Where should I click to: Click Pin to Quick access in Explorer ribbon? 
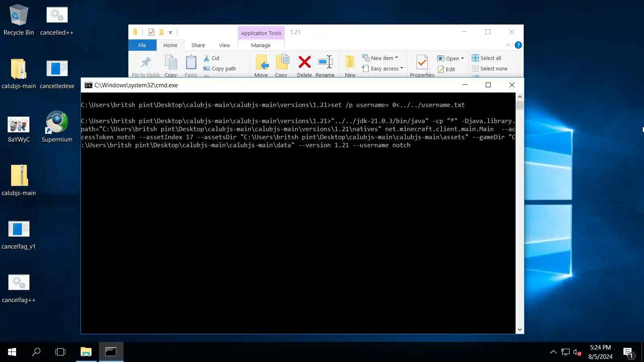click(x=146, y=66)
